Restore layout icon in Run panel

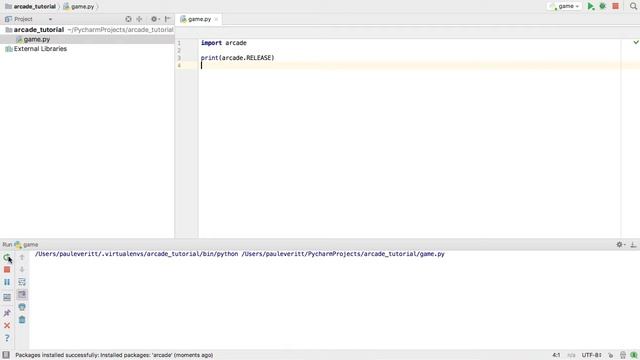[7, 298]
